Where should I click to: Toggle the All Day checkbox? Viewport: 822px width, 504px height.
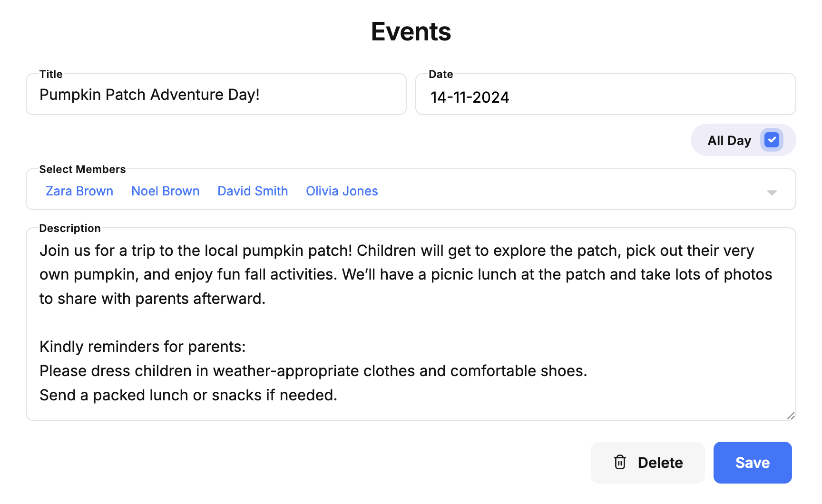772,140
